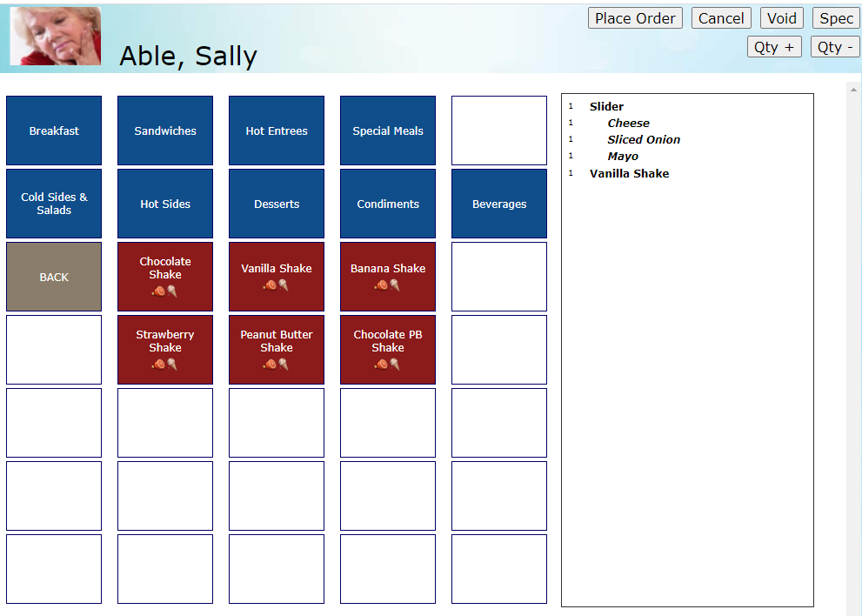
Task: Click diet icons on Strawberry Shake tile
Action: [165, 364]
